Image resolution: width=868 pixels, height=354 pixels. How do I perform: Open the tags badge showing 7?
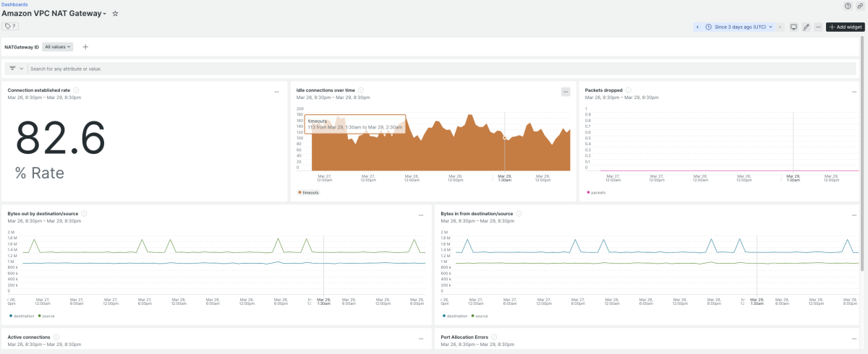point(10,26)
